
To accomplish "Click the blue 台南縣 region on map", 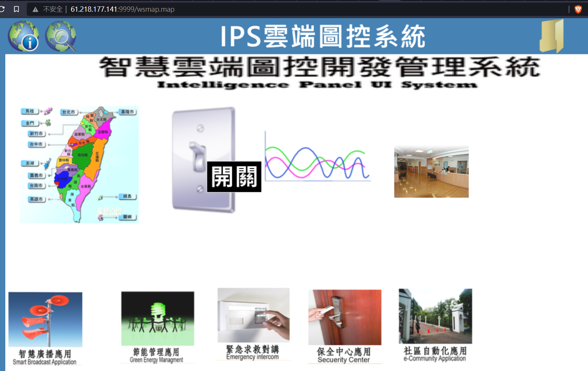I will 62,179.
